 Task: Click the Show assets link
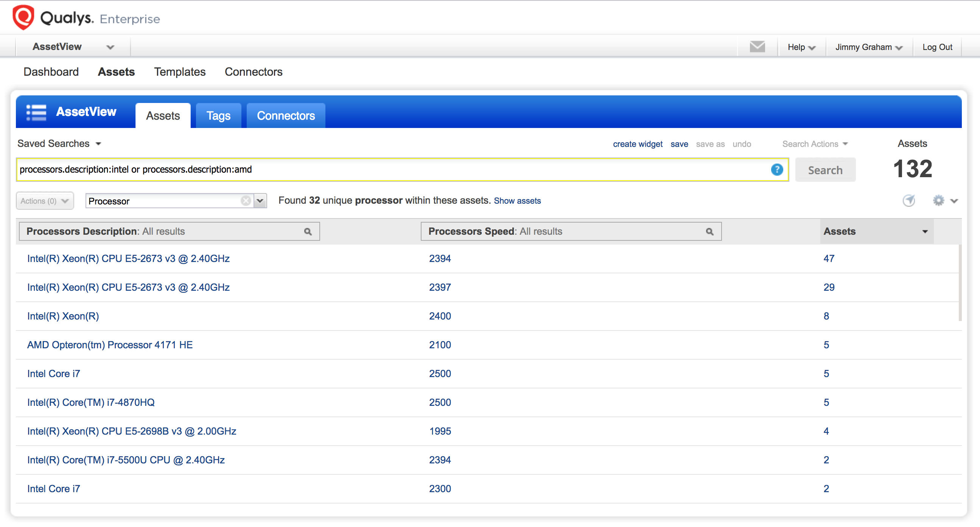click(x=517, y=201)
